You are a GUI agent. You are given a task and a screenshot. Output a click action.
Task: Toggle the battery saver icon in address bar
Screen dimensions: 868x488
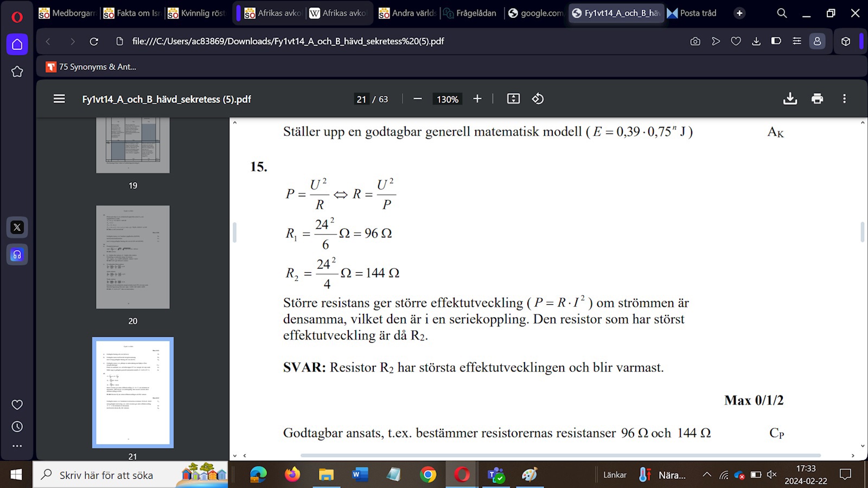[x=776, y=41]
